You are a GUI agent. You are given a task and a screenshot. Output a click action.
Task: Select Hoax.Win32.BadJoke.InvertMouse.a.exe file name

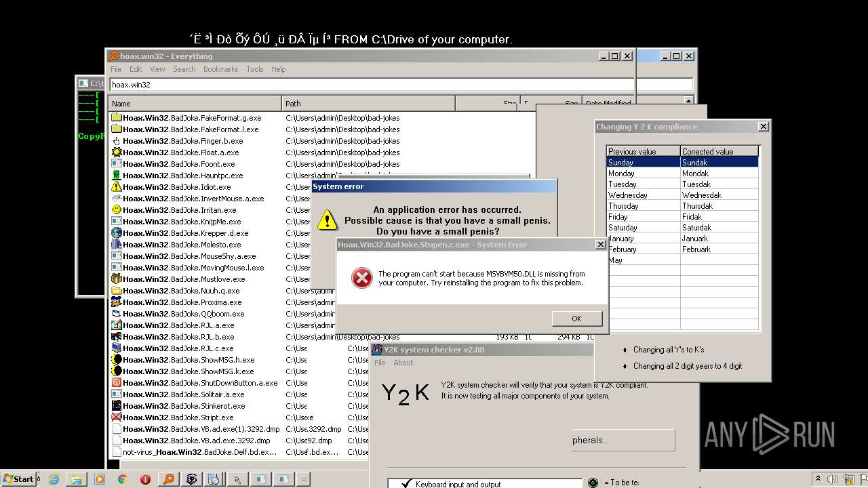(x=193, y=199)
